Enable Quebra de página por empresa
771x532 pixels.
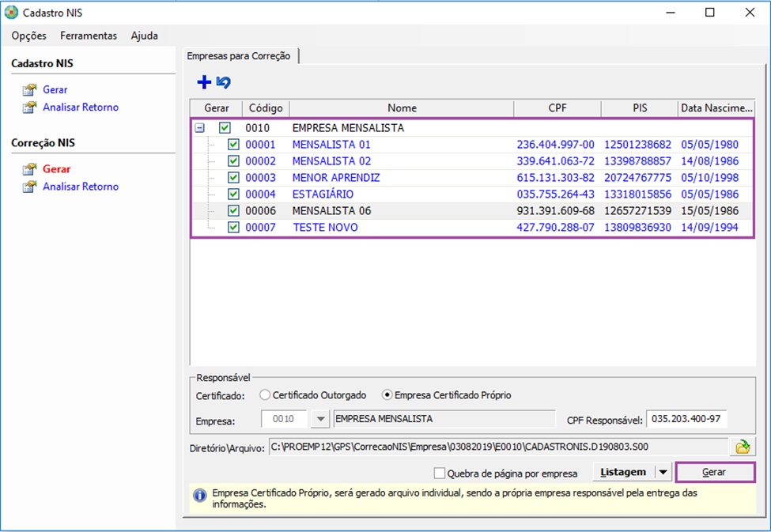click(440, 474)
